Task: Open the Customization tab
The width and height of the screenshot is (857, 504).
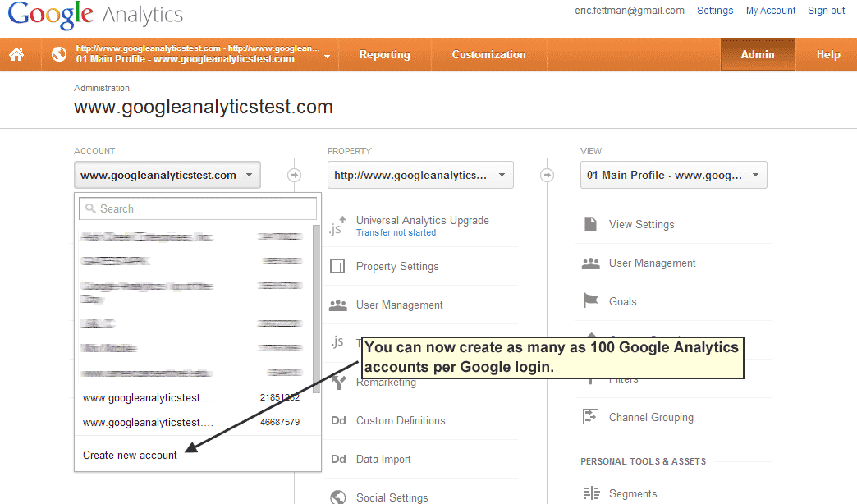Action: click(488, 55)
